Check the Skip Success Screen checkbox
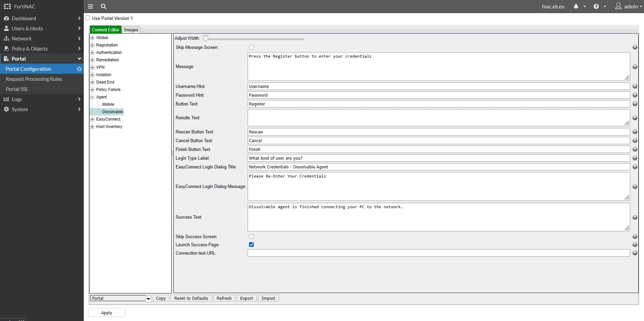The image size is (644, 321). click(251, 236)
